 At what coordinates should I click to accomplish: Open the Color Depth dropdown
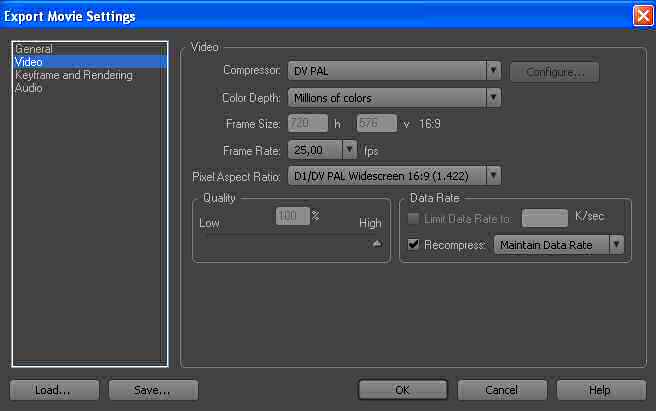493,97
